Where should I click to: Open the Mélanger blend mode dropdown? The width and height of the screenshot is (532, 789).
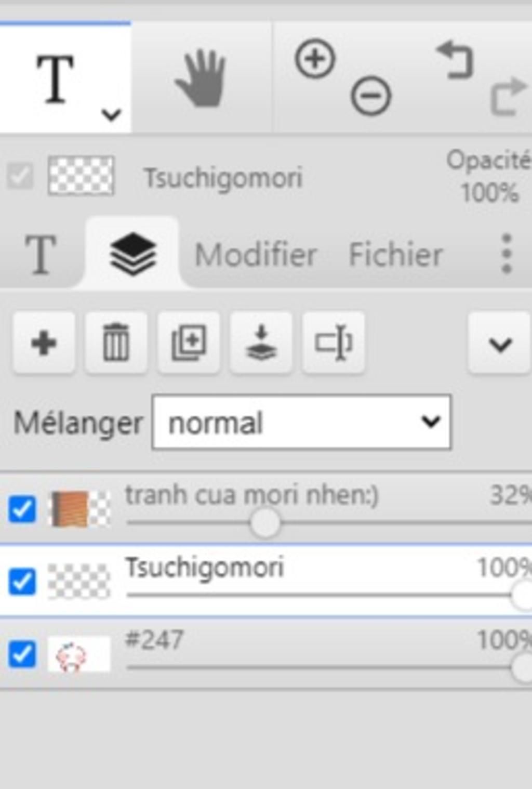[x=301, y=422]
